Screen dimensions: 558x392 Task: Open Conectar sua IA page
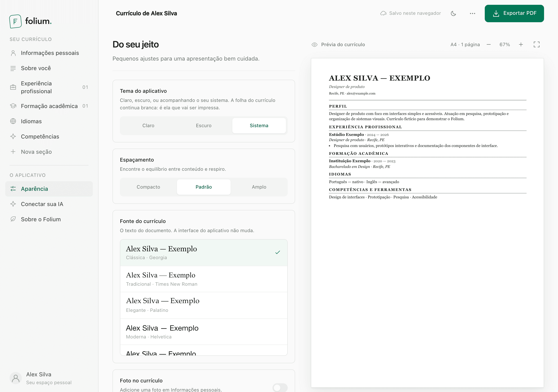click(x=49, y=204)
